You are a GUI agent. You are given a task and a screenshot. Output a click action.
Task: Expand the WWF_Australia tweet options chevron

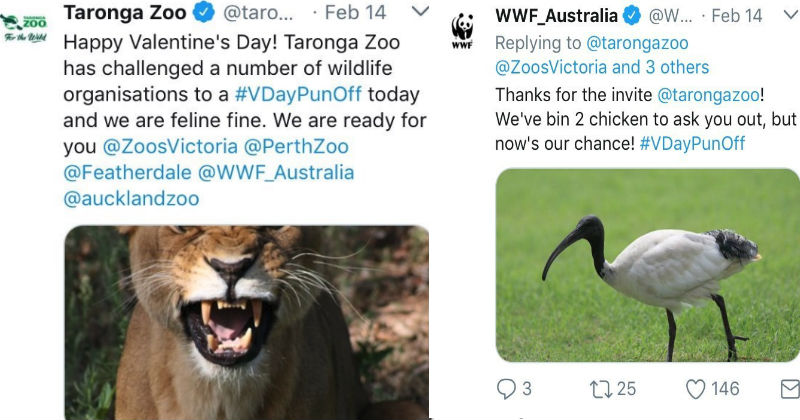tap(787, 15)
